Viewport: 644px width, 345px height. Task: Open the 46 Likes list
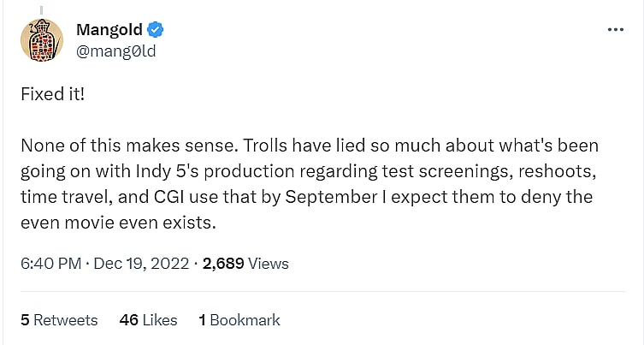coord(149,320)
